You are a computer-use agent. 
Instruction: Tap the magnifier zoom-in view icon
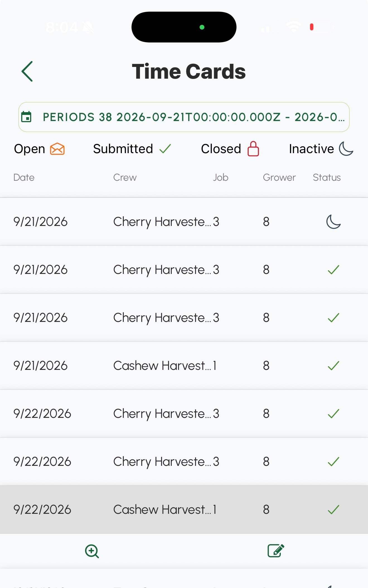pos(92,551)
